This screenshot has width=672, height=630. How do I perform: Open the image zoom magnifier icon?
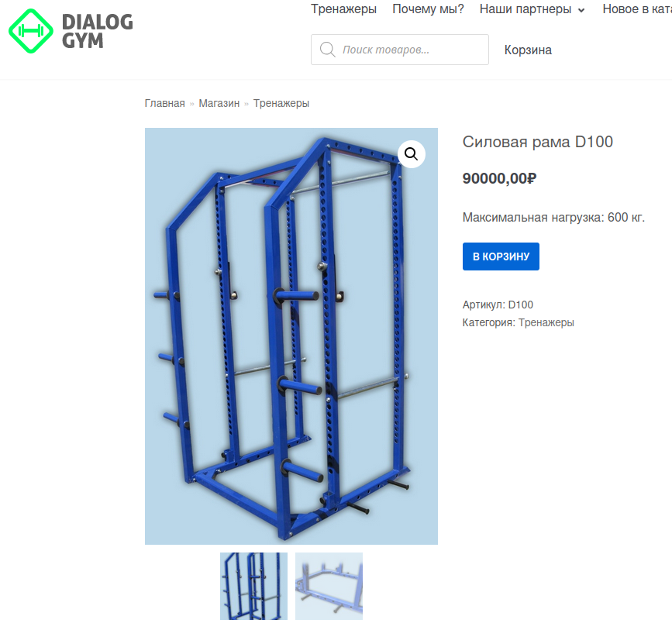click(411, 154)
